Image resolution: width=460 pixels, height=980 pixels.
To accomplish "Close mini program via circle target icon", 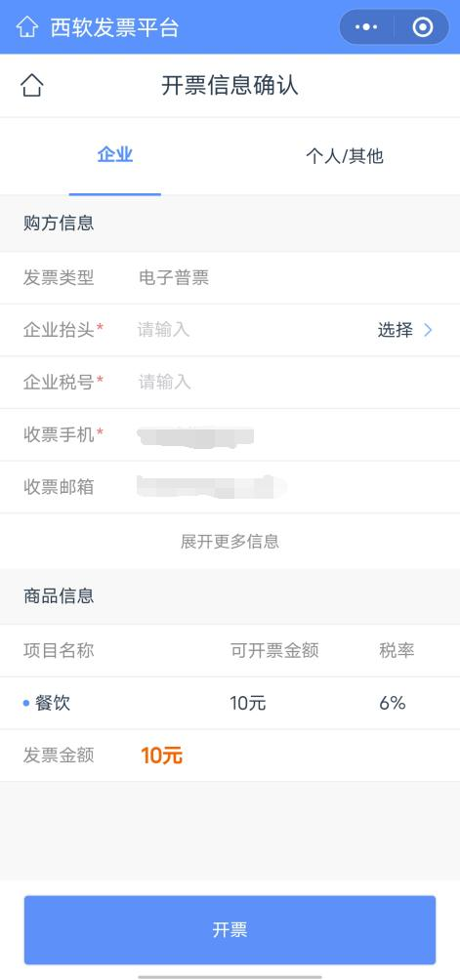I will 423,27.
